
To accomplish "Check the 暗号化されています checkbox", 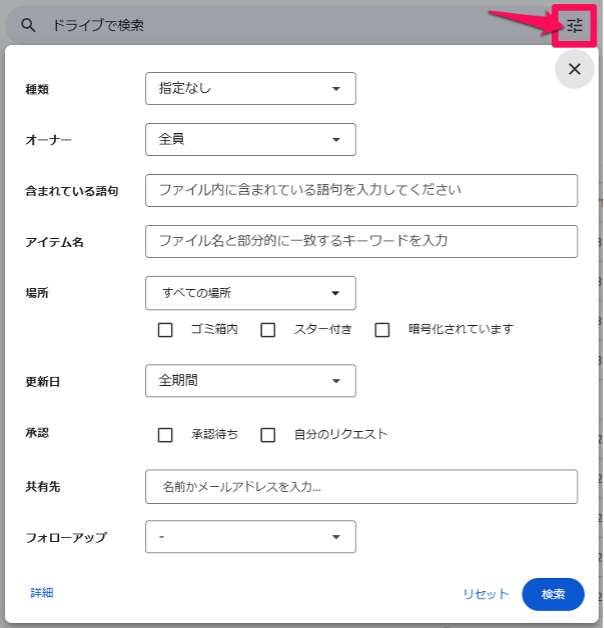I will click(x=382, y=330).
